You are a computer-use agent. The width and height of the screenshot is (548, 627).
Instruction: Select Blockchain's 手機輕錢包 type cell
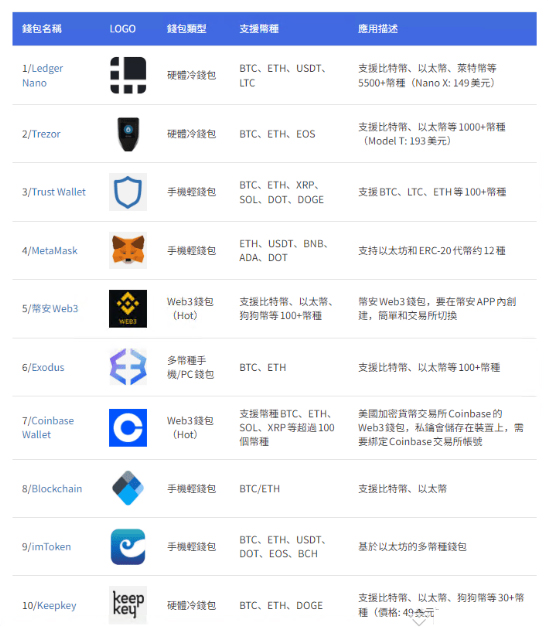coord(191,489)
